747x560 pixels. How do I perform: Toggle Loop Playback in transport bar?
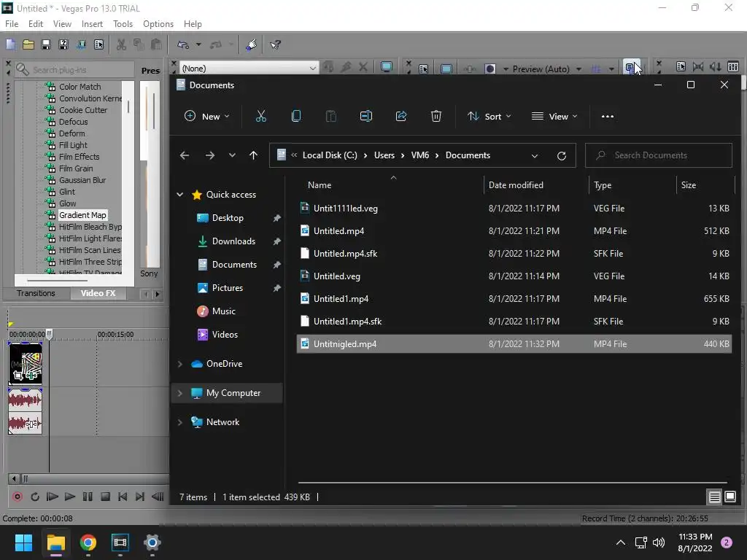[35, 497]
